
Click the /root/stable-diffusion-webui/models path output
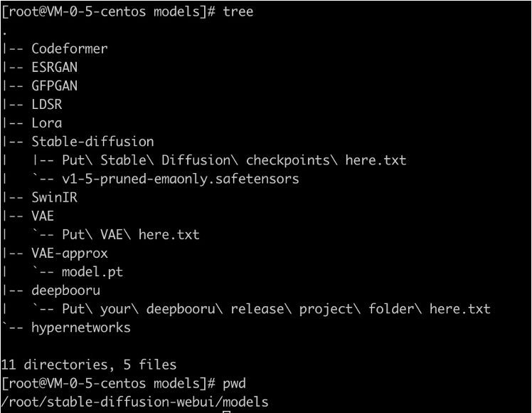(134, 402)
